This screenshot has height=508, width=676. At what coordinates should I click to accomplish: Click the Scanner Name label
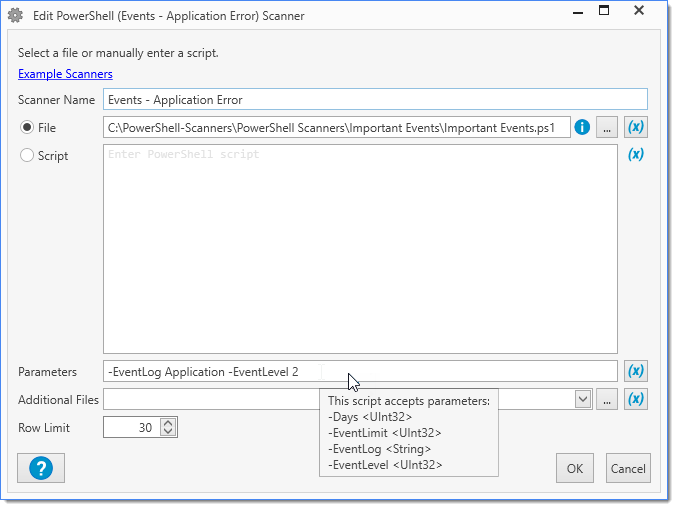coord(56,100)
